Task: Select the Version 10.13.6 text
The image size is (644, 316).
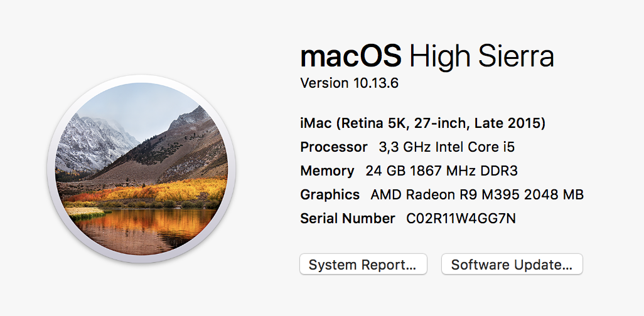Action: (x=350, y=83)
